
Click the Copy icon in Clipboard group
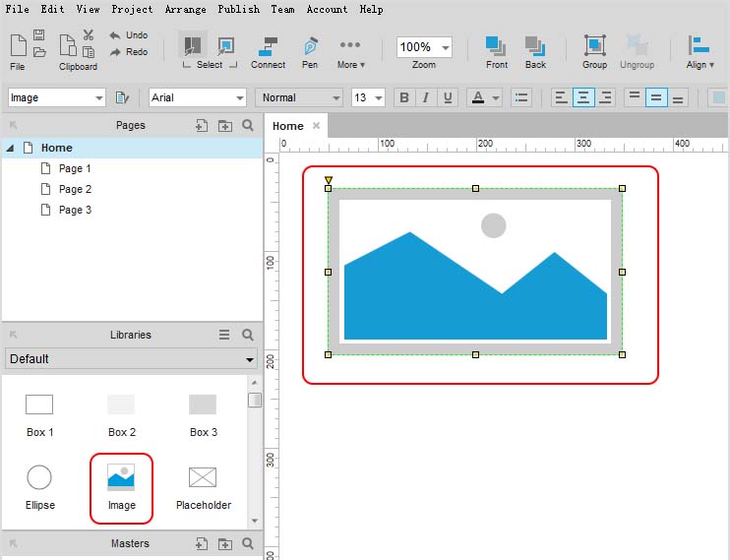tap(68, 45)
